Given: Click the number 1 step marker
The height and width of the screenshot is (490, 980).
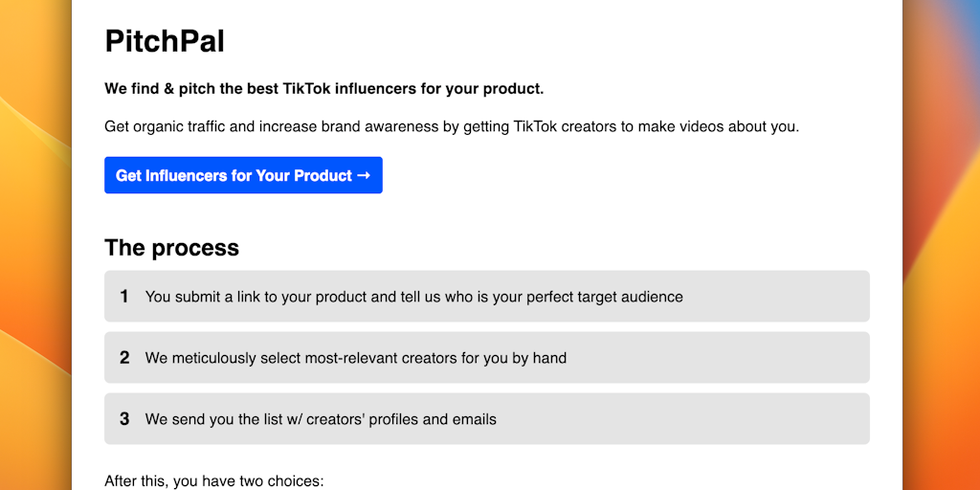Looking at the screenshot, I should tap(124, 297).
